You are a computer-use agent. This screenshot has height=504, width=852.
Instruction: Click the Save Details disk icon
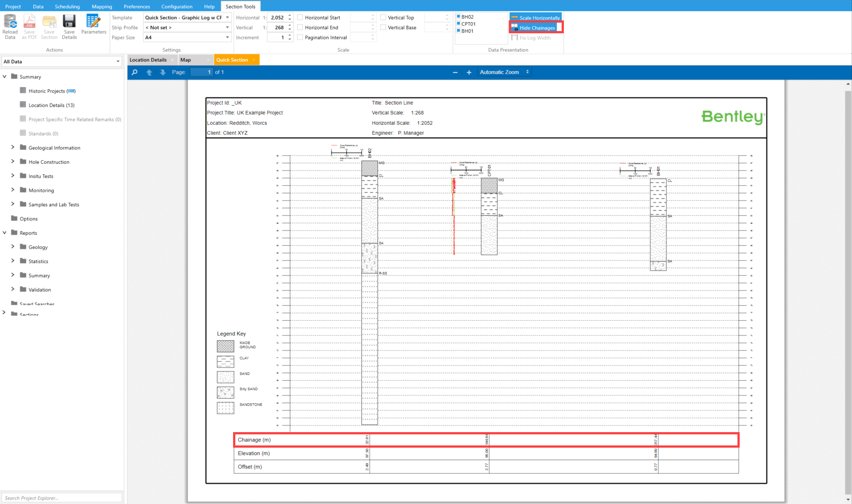(69, 22)
